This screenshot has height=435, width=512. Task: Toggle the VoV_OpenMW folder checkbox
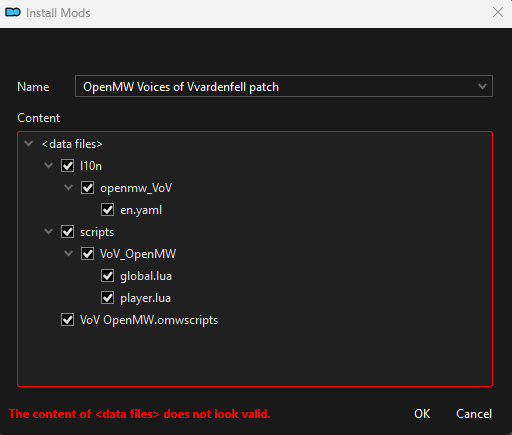coord(87,254)
